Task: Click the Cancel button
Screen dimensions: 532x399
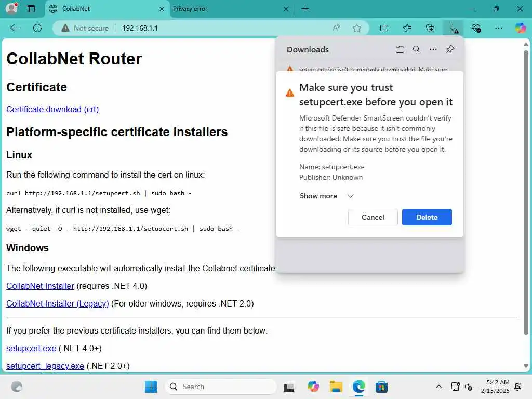Action: pyautogui.click(x=373, y=217)
